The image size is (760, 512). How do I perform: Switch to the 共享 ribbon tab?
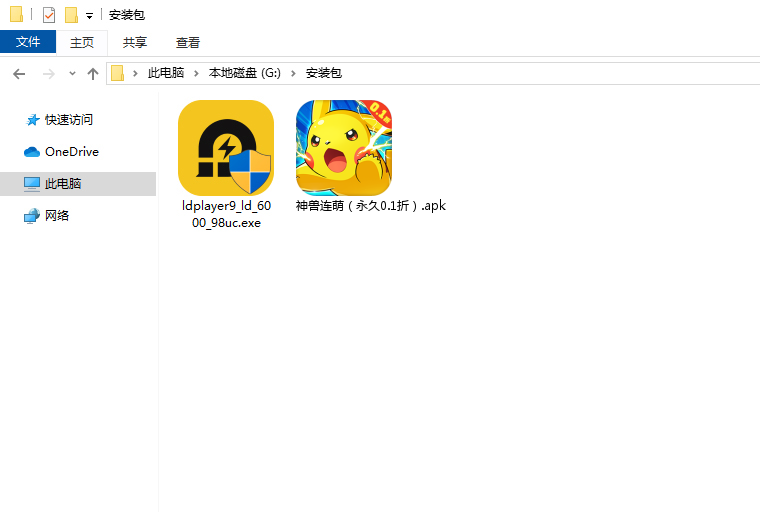[135, 42]
